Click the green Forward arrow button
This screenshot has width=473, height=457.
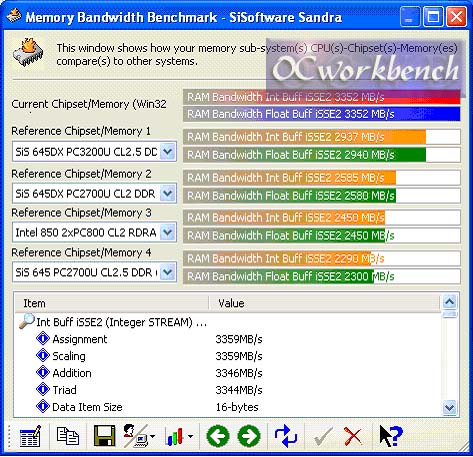[x=249, y=436]
